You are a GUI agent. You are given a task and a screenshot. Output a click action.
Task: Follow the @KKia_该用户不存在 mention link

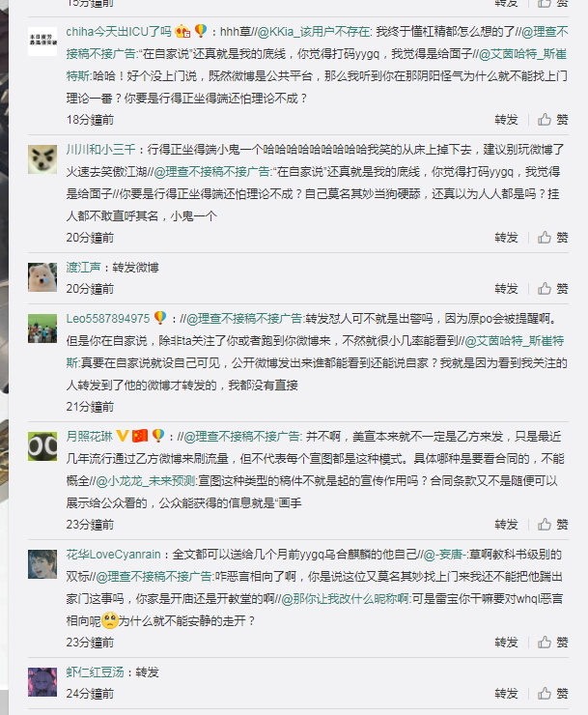314,32
